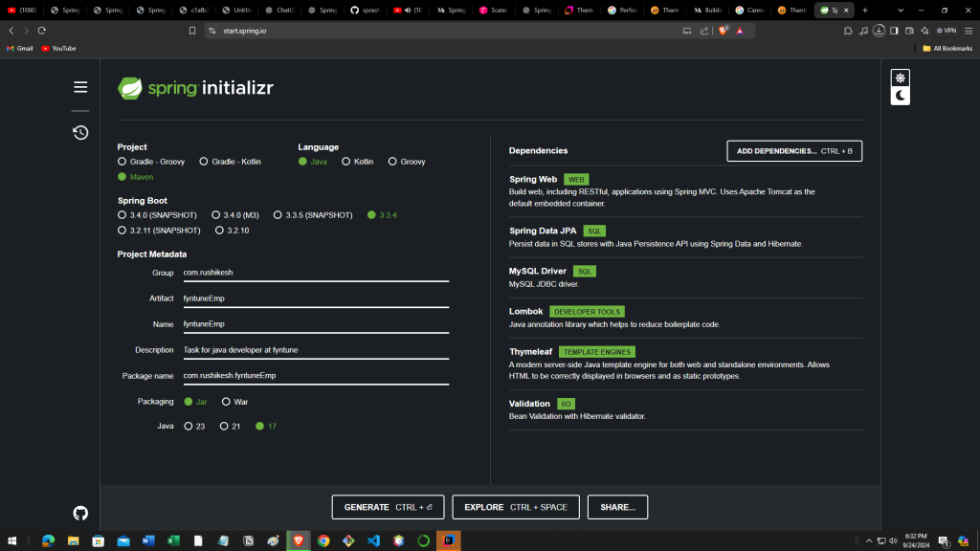Click the Spring Web dependency entry

tap(685, 191)
